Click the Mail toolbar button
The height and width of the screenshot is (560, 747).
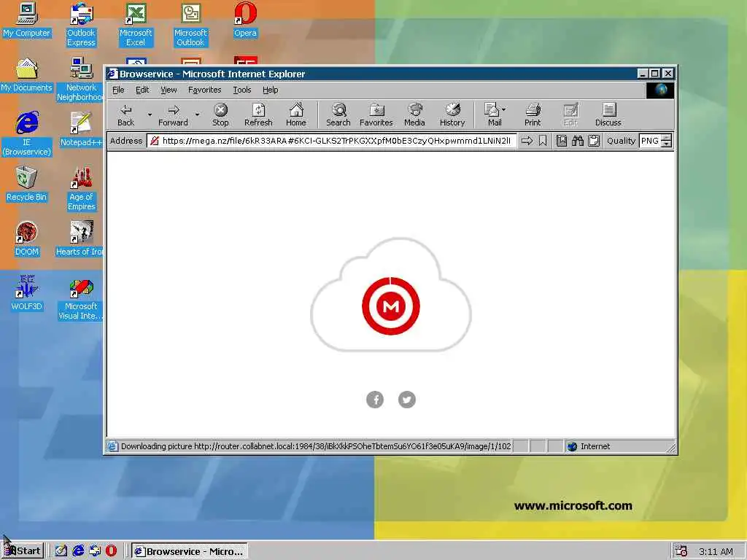tap(494, 114)
